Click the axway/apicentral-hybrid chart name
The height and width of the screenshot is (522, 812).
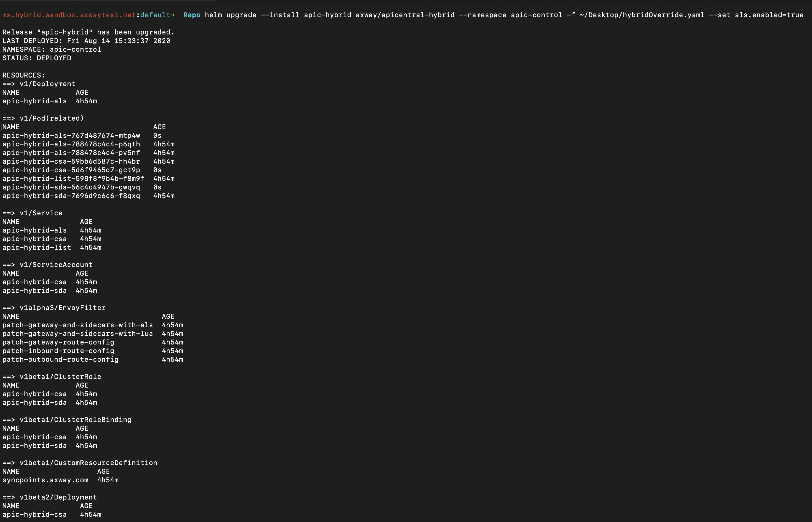coord(405,15)
